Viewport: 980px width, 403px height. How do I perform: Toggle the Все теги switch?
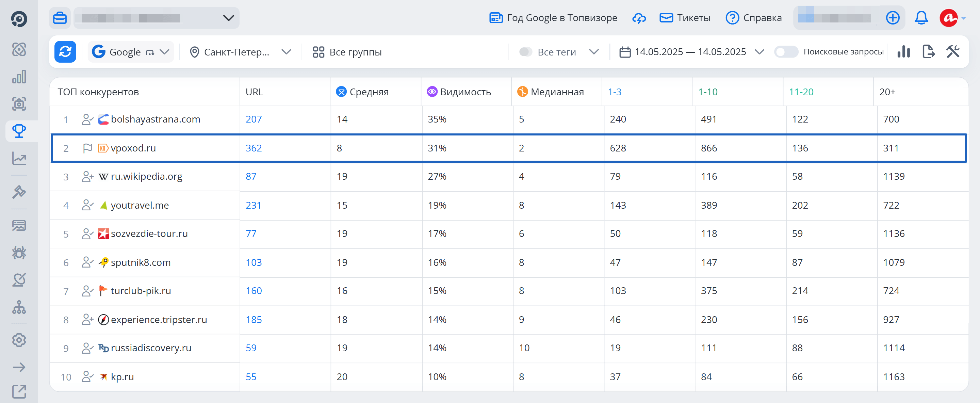[525, 52]
